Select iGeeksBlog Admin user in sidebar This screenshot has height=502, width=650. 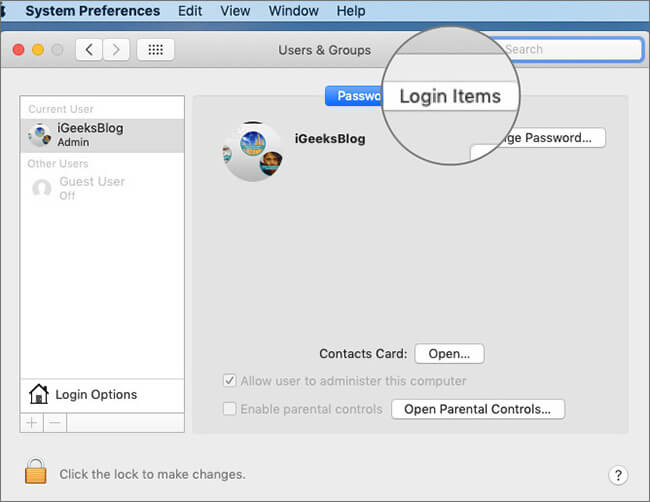coord(90,135)
